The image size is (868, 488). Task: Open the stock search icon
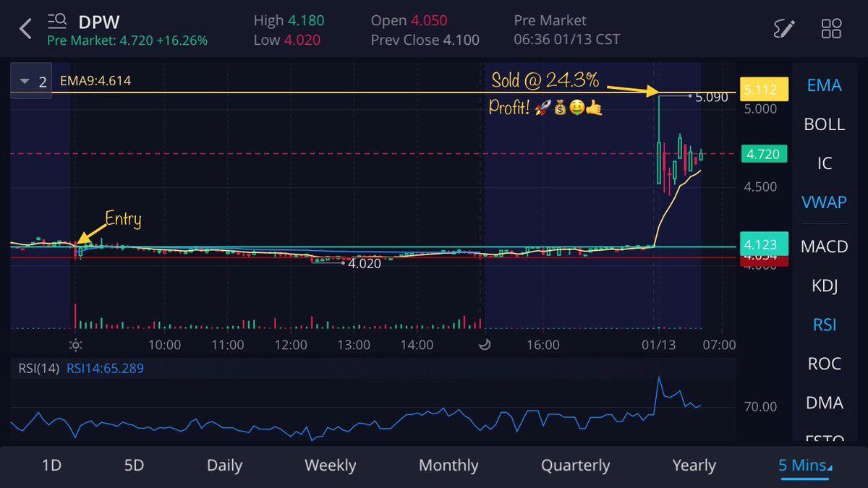point(56,21)
